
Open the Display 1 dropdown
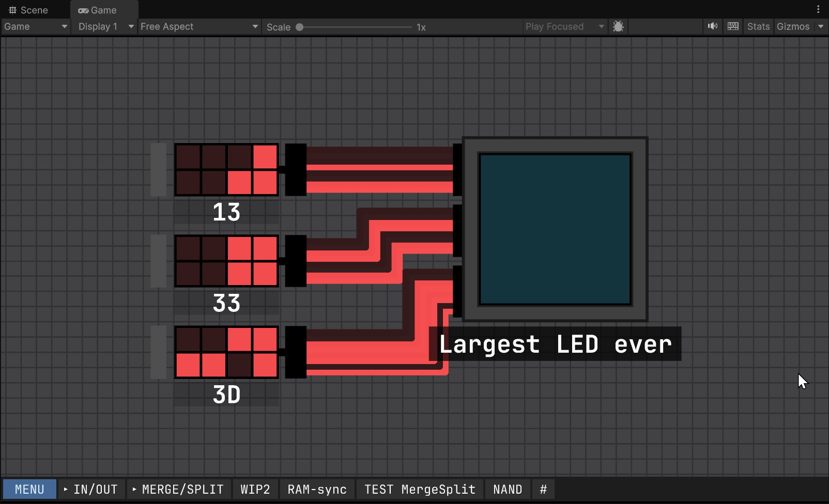(105, 26)
